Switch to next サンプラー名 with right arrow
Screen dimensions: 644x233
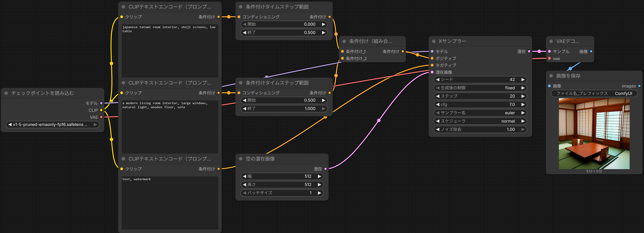(523, 113)
